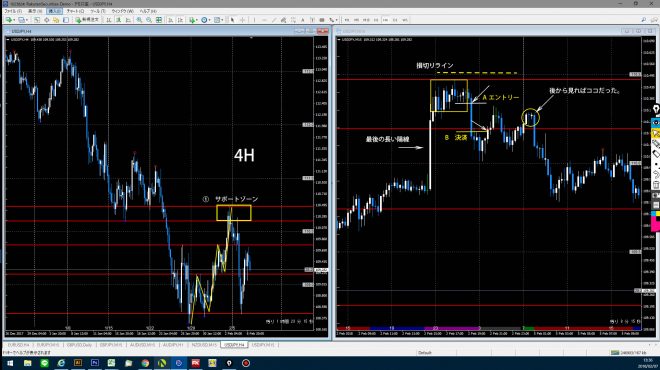Screen dimensions: 660x370
Task: Zoom in on the chart with magnifier plus icon
Action: tap(139, 20)
